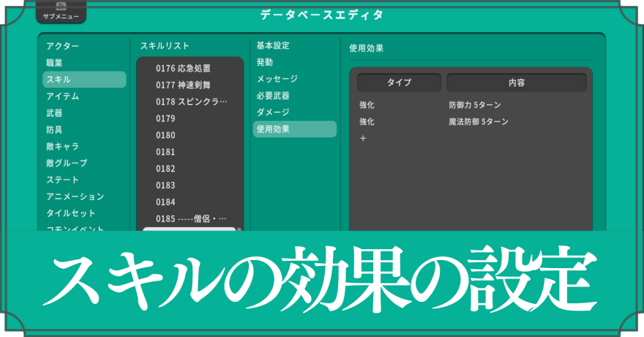Select 敵グループ category
Viewport: 644px width, 337px height.
point(67,163)
